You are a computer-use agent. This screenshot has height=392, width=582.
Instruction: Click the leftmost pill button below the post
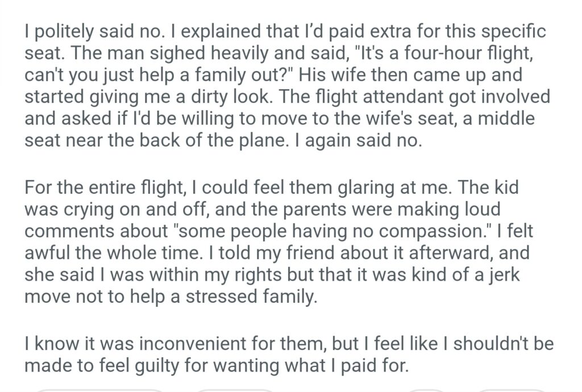coord(99,390)
